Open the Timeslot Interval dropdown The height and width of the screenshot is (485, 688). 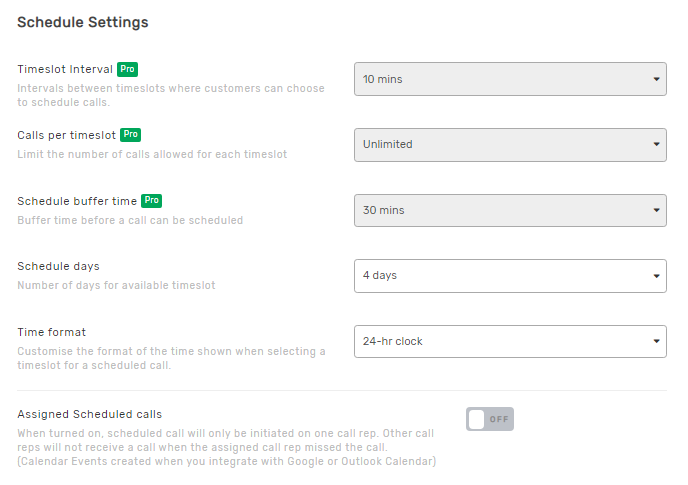pyautogui.click(x=510, y=79)
